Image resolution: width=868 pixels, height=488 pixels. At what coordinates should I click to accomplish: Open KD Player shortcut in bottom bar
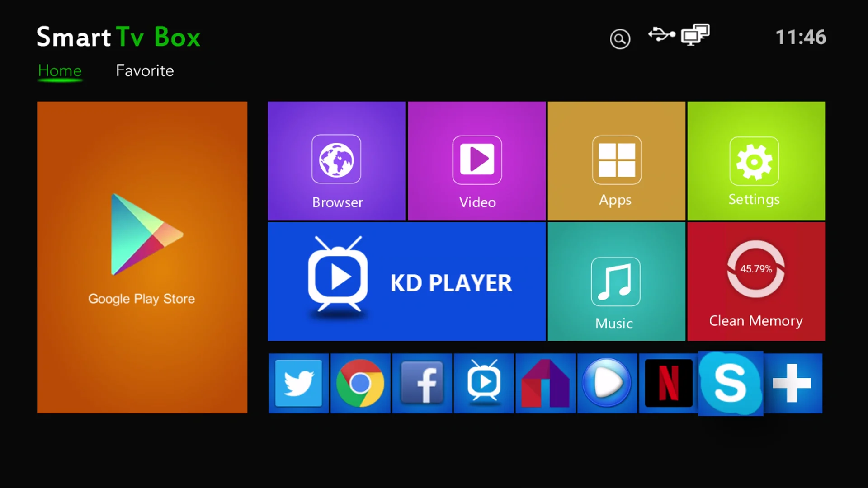pos(484,383)
